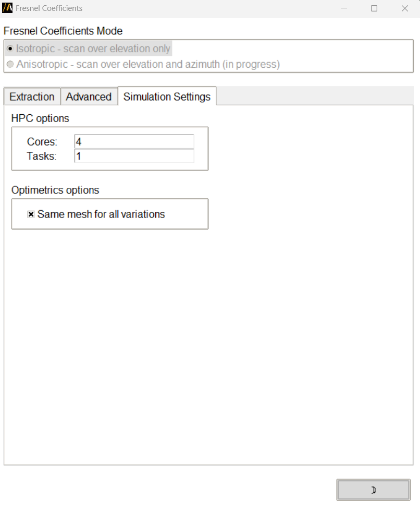Click the empty area of settings panel

click(x=208, y=339)
